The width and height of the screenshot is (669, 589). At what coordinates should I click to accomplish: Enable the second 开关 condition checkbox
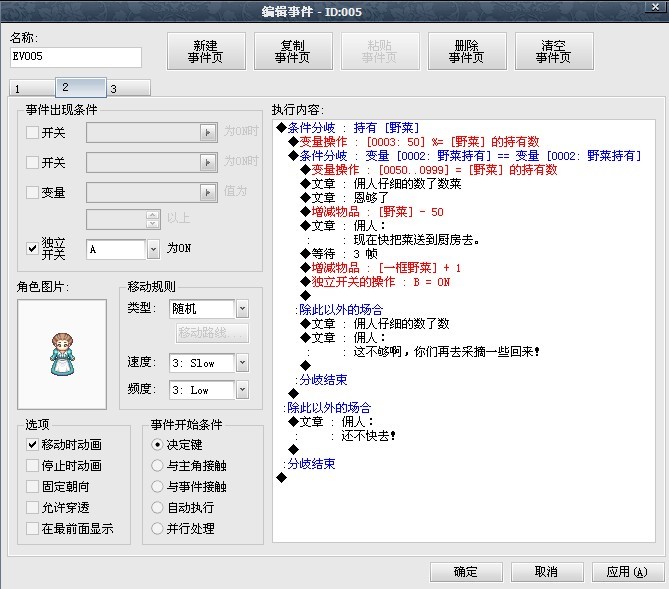32,162
